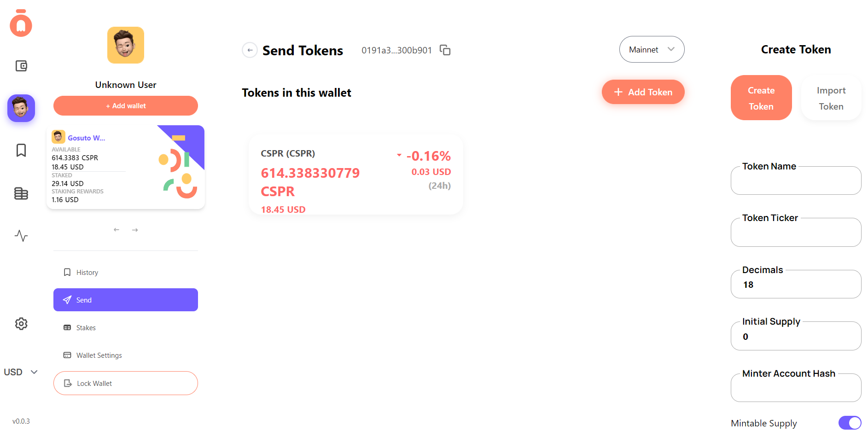Screen dimensions: 868x437
Task: Copy the wallet address 0191a3...300b901
Action: tap(445, 50)
